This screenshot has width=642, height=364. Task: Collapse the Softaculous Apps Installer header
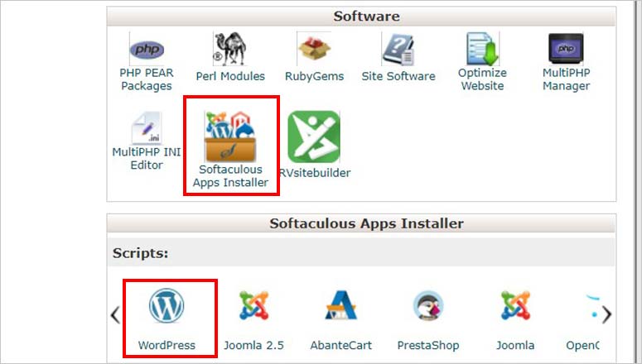pyautogui.click(x=361, y=223)
